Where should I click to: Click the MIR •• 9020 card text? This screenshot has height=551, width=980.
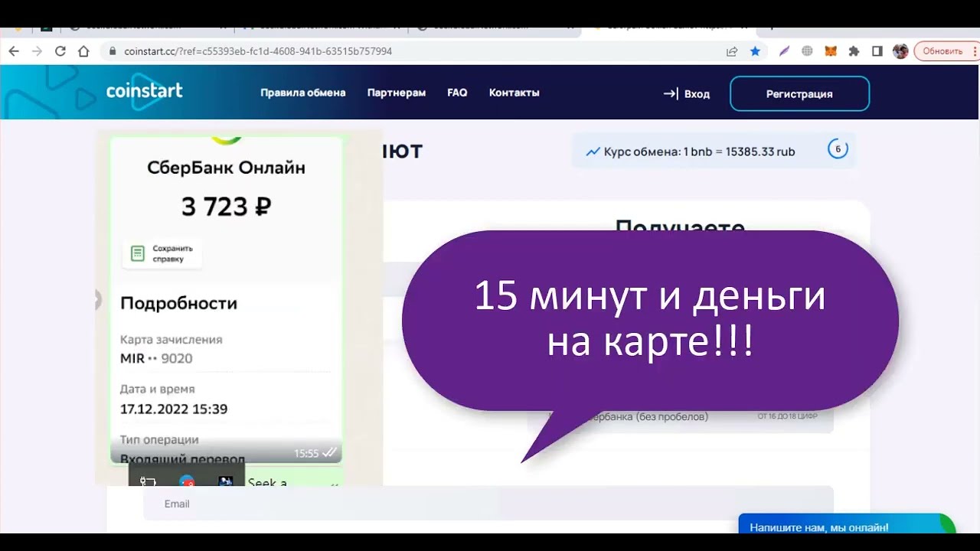coord(156,358)
